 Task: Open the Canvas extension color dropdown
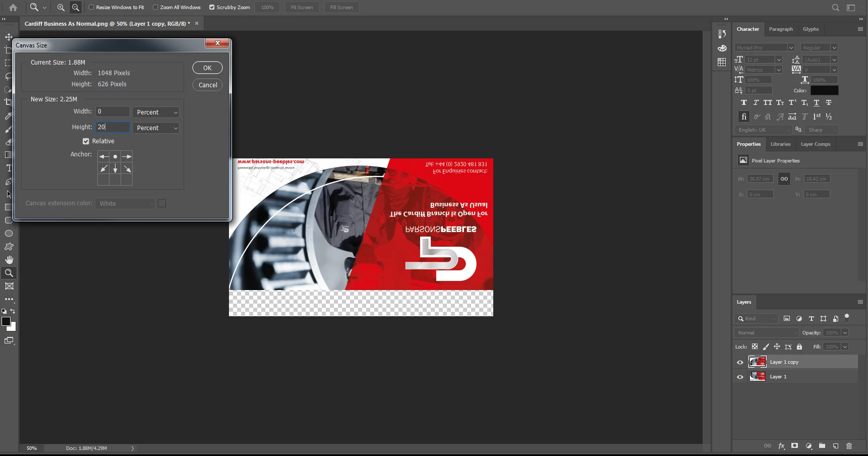(x=125, y=203)
